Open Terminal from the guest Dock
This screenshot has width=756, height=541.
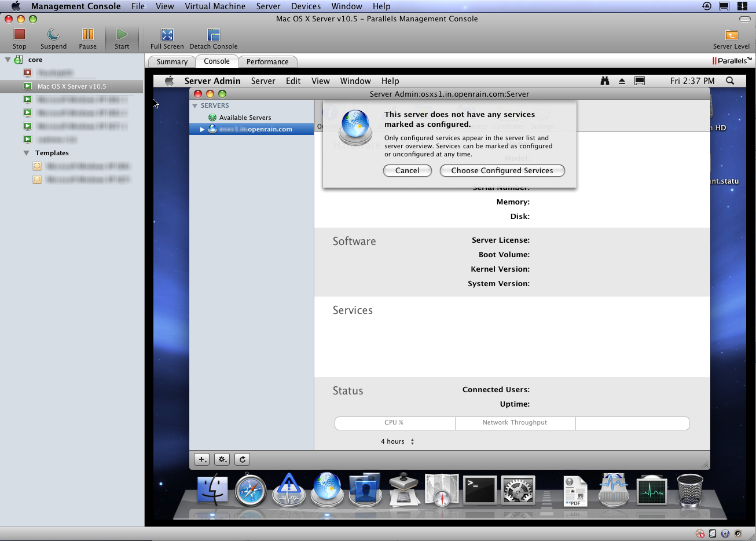(480, 491)
